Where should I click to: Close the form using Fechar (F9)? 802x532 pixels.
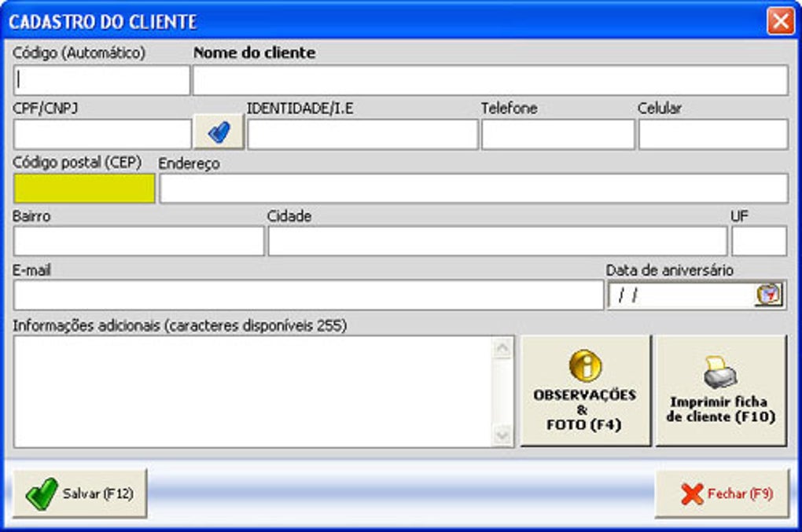pyautogui.click(x=723, y=494)
